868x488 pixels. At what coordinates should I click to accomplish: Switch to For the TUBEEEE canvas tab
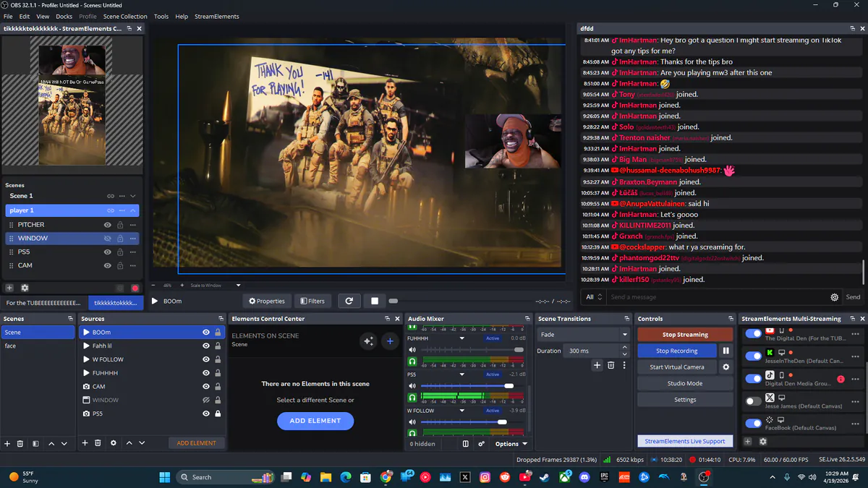[x=44, y=303]
